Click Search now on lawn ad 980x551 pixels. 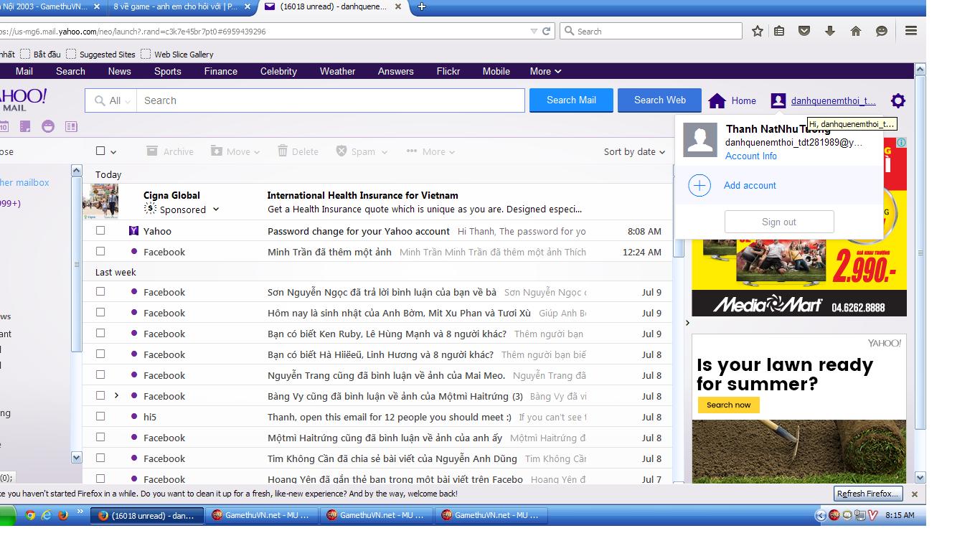pyautogui.click(x=728, y=405)
